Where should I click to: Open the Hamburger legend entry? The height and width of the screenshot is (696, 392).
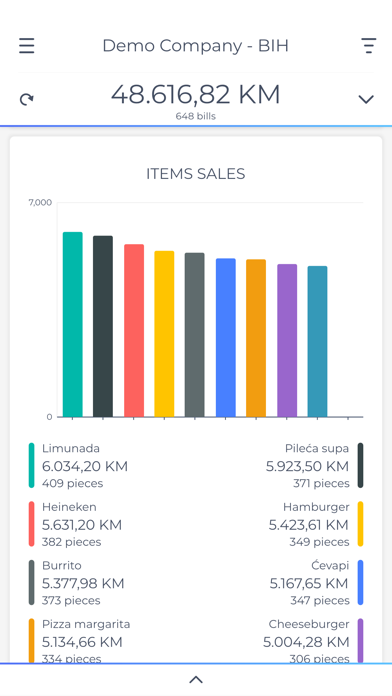(x=316, y=524)
